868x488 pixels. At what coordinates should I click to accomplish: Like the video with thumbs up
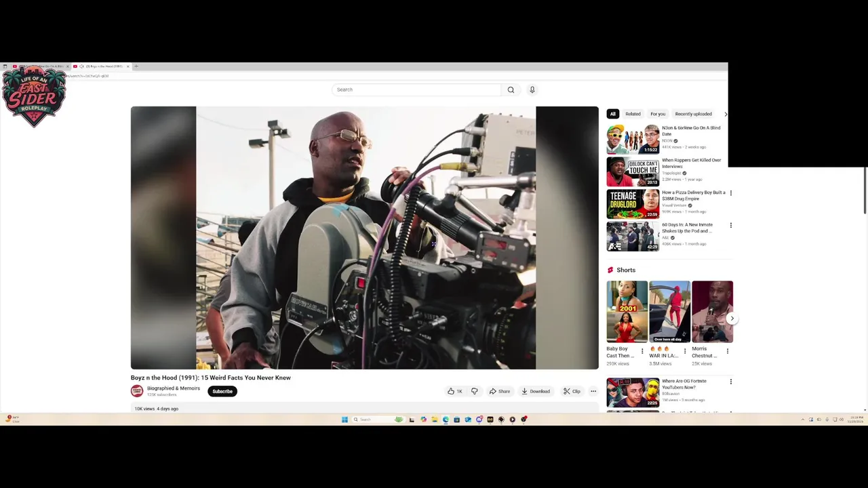tap(454, 391)
